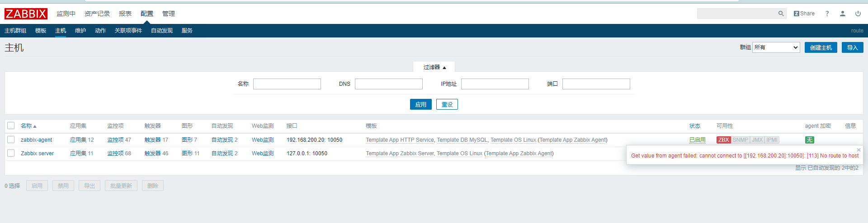Screen dimensions: 868x223
Task: Go to 维护 submenu
Action: point(80,31)
